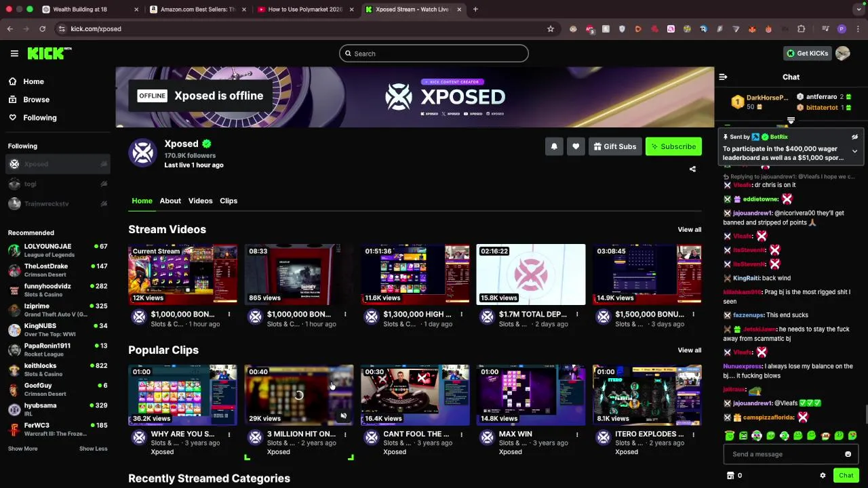Switch to Amazon Best Sellers tab
868x488 pixels.
(x=198, y=9)
